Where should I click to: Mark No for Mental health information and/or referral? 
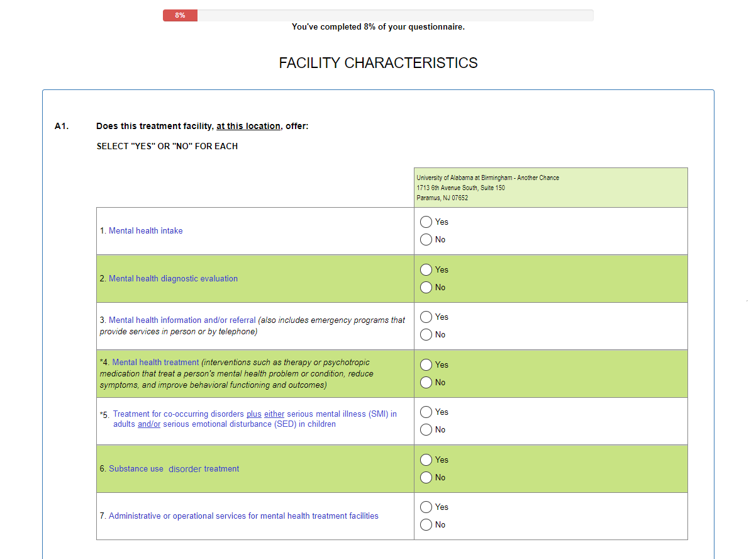(x=426, y=334)
